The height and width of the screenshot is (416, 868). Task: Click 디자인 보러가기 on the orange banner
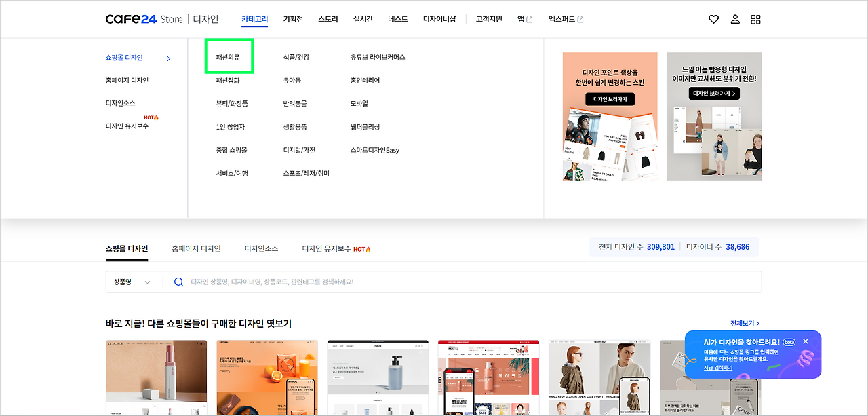pyautogui.click(x=610, y=99)
